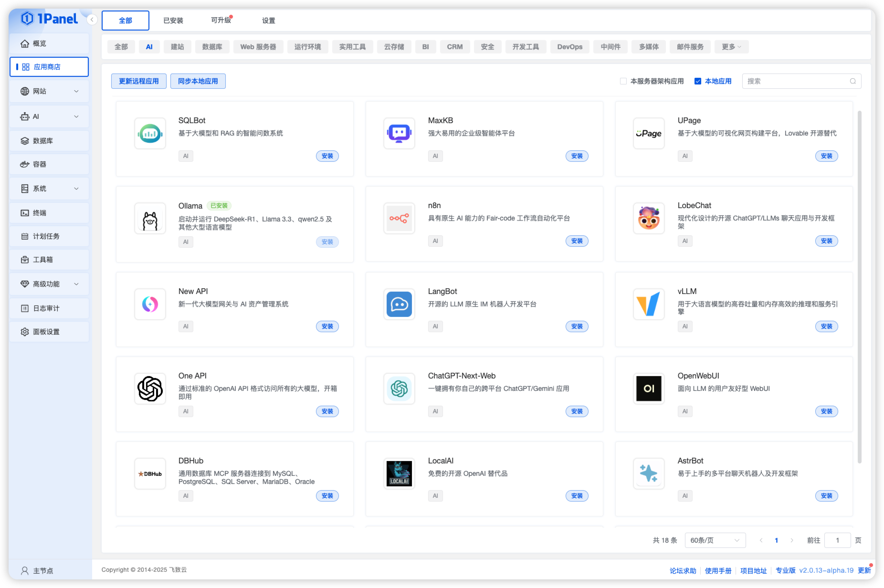Open the 更多 category dropdown
884x588 pixels.
click(x=731, y=47)
